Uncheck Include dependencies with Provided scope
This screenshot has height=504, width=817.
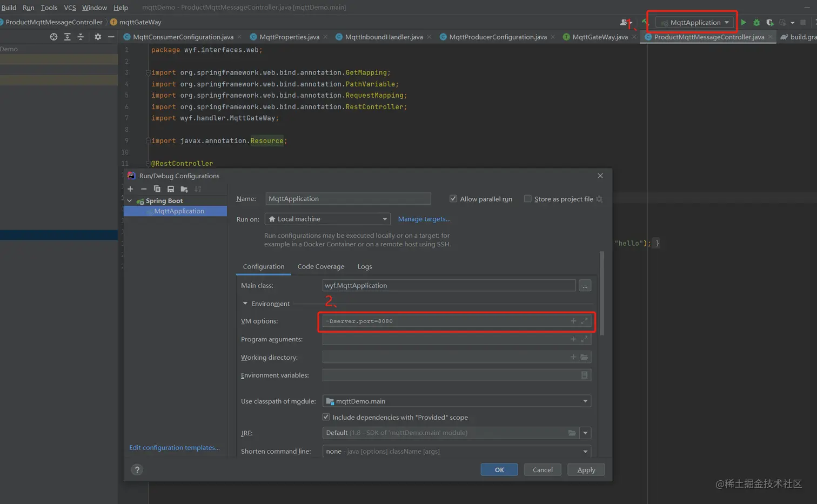coord(326,417)
